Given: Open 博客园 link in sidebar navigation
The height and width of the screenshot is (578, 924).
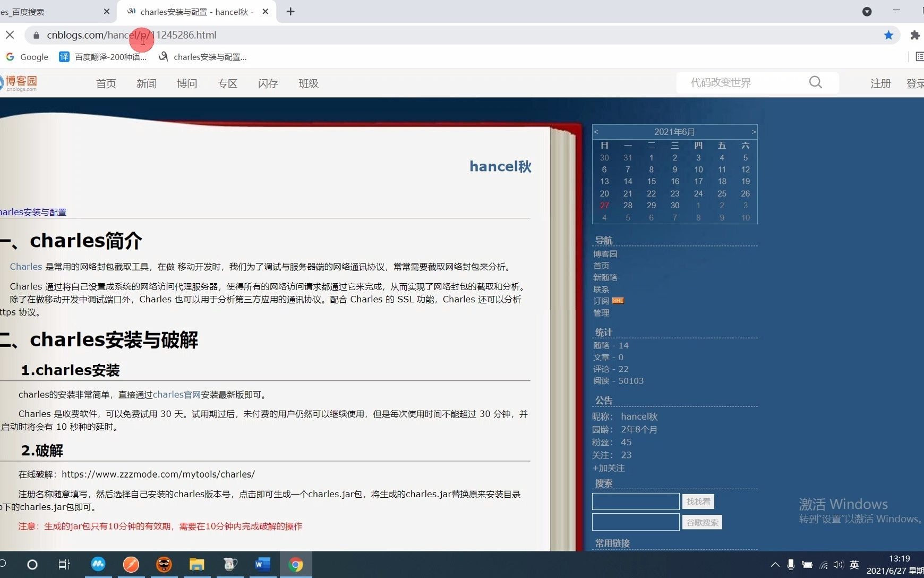Looking at the screenshot, I should (x=605, y=254).
